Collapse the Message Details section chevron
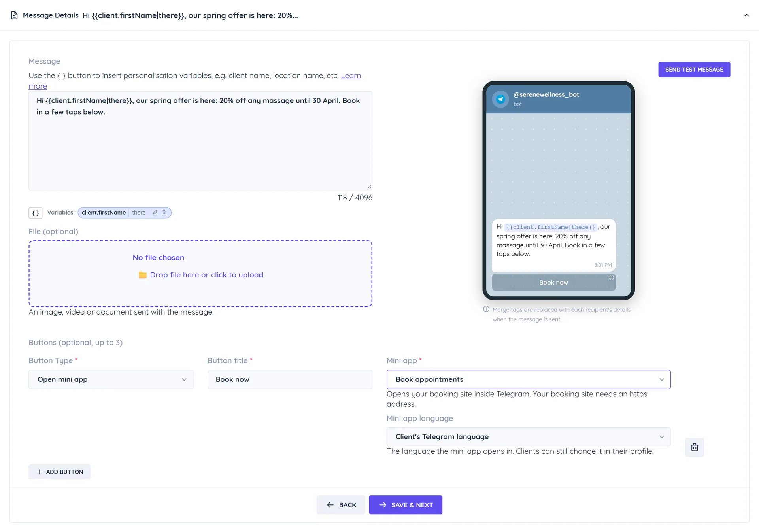 click(746, 15)
